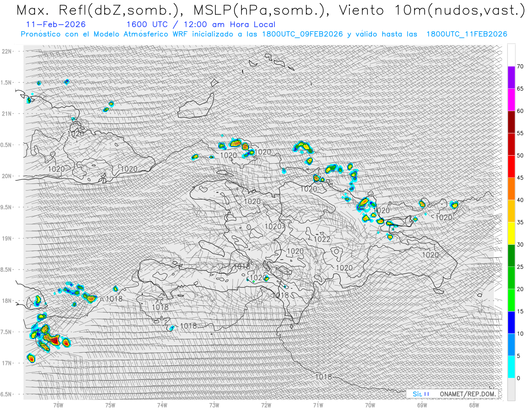The image size is (532, 411).
Task: Select the yellow 30–35 dBZ colorbar segment
Action: 511,233
